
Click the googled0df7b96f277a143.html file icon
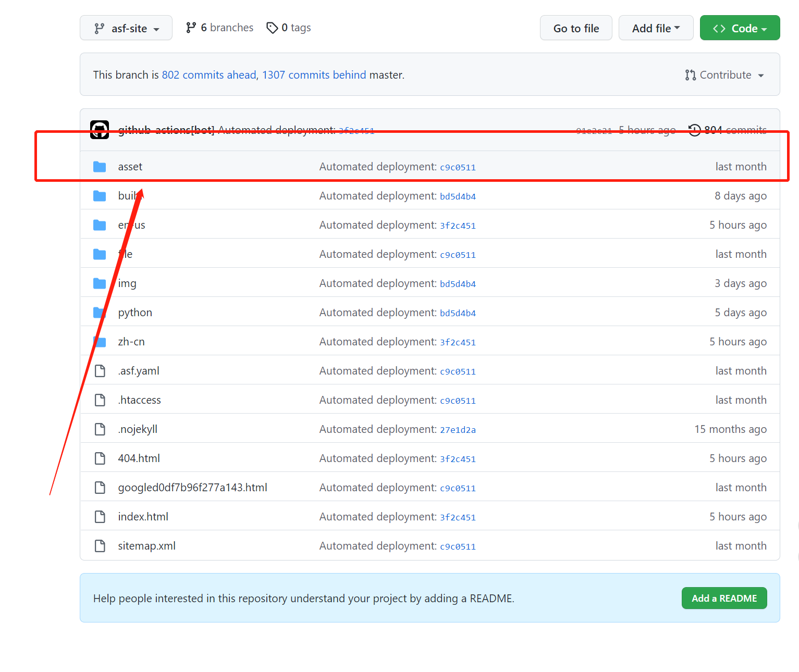click(x=100, y=488)
